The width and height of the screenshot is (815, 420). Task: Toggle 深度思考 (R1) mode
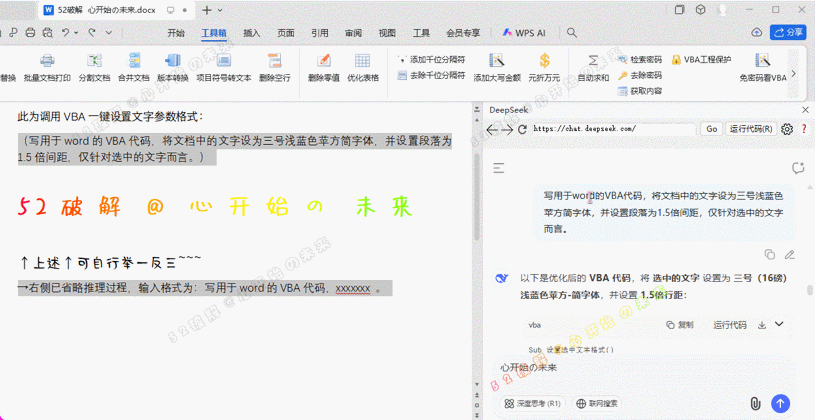click(x=532, y=403)
